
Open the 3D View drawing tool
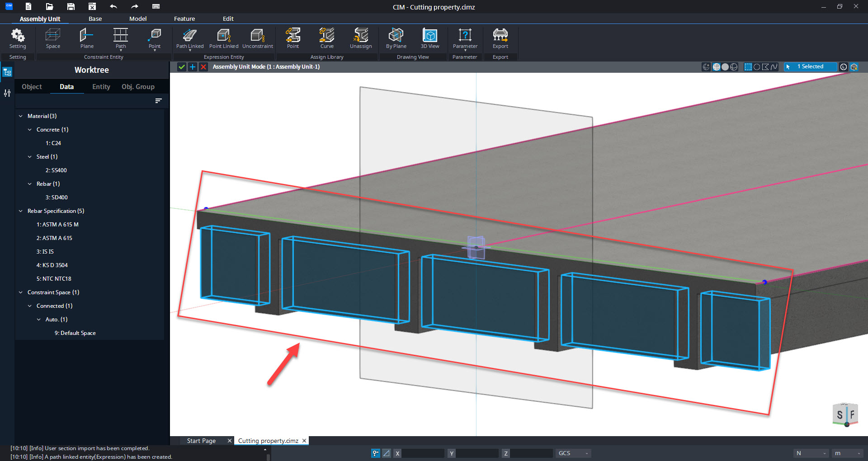pos(430,38)
